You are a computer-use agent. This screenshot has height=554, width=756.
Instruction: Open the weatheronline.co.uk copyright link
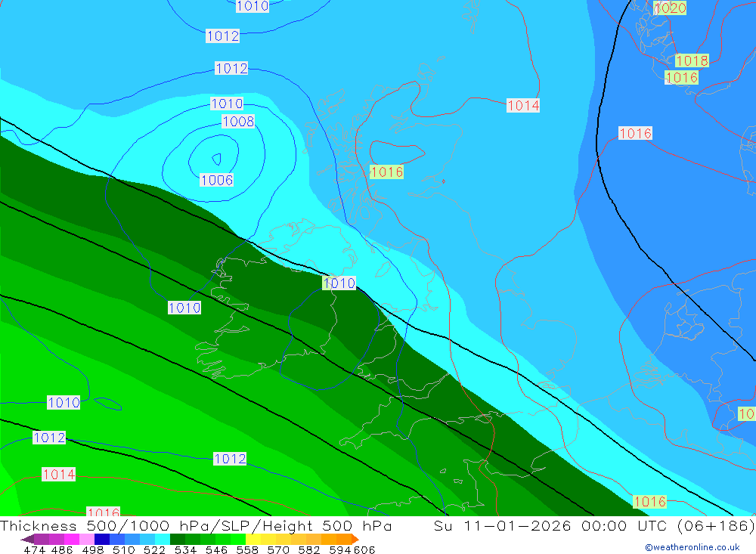coord(692,547)
